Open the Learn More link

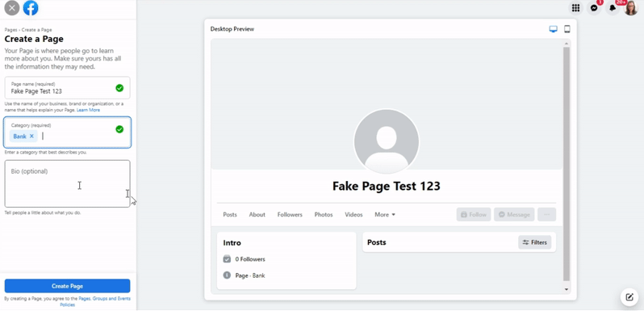88,110
